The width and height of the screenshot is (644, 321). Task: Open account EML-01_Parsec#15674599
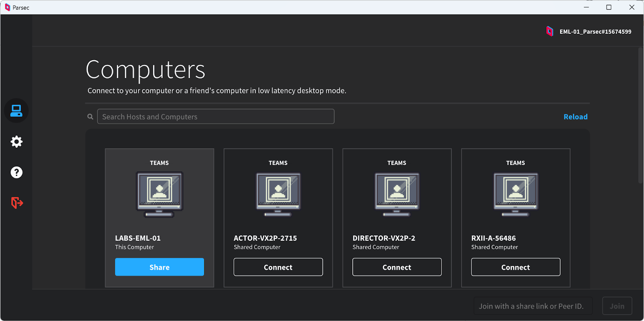595,31
